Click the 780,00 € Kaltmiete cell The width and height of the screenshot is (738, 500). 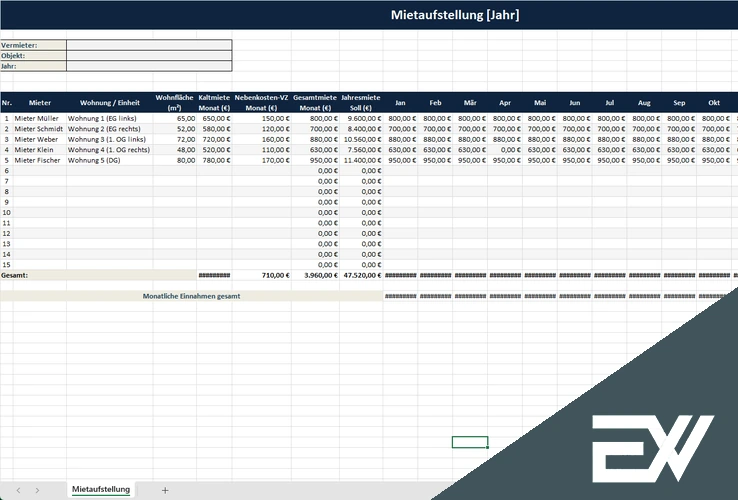point(214,160)
